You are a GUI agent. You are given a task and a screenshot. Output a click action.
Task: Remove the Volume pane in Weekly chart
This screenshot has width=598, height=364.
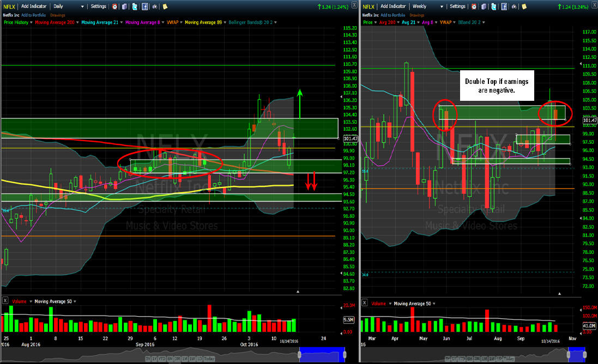tap(365, 302)
